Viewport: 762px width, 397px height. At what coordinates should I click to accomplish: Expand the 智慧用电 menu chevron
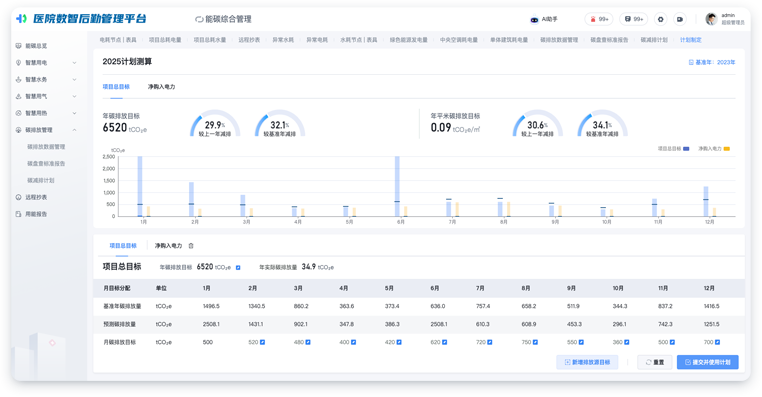(74, 63)
